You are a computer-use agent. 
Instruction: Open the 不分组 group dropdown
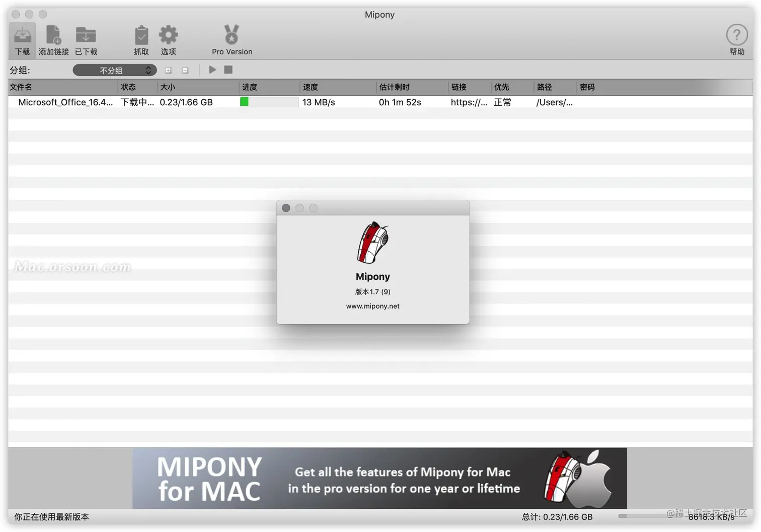pyautogui.click(x=115, y=70)
